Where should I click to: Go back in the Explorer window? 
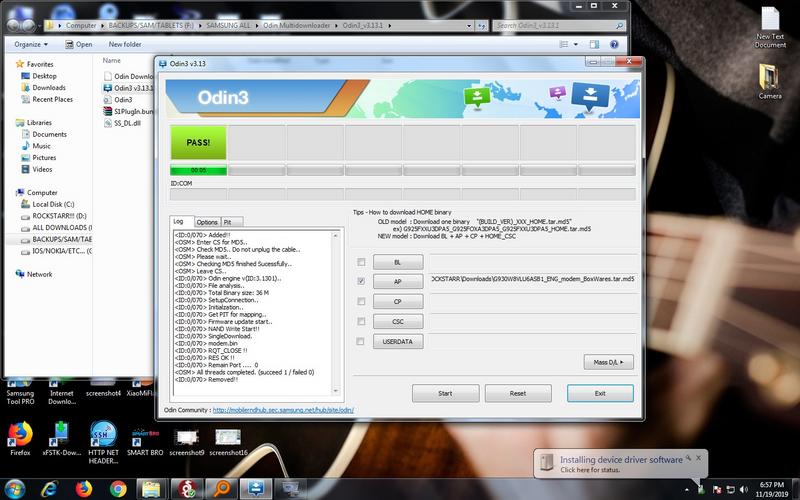pyautogui.click(x=14, y=25)
